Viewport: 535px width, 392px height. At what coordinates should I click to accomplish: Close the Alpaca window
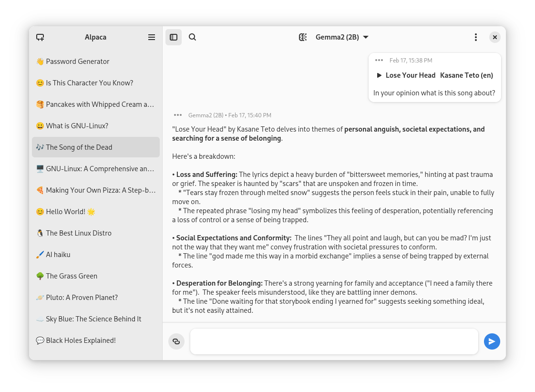495,37
